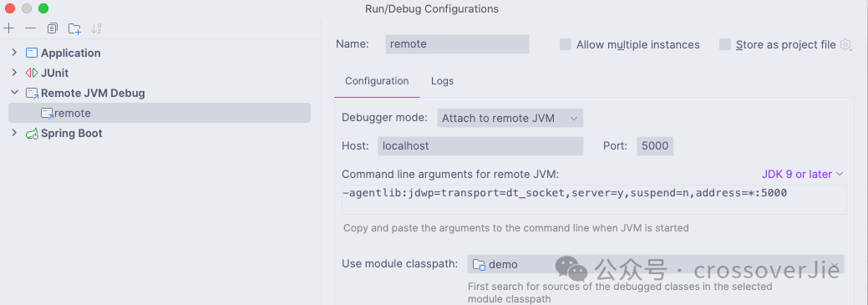Add a new configuration with plus icon
The image size is (868, 305).
point(8,28)
